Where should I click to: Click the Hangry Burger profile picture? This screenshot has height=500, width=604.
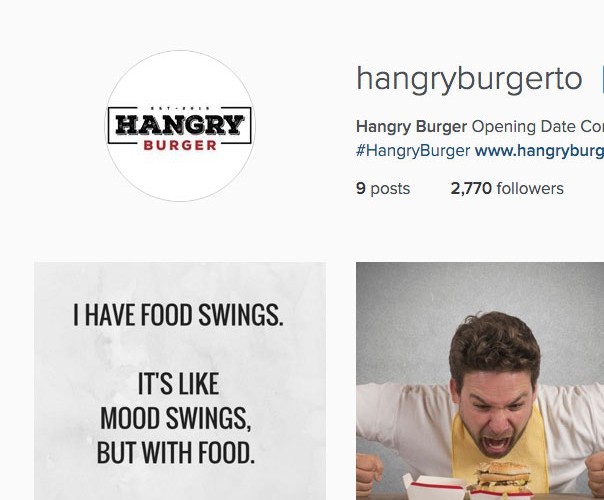pyautogui.click(x=180, y=126)
